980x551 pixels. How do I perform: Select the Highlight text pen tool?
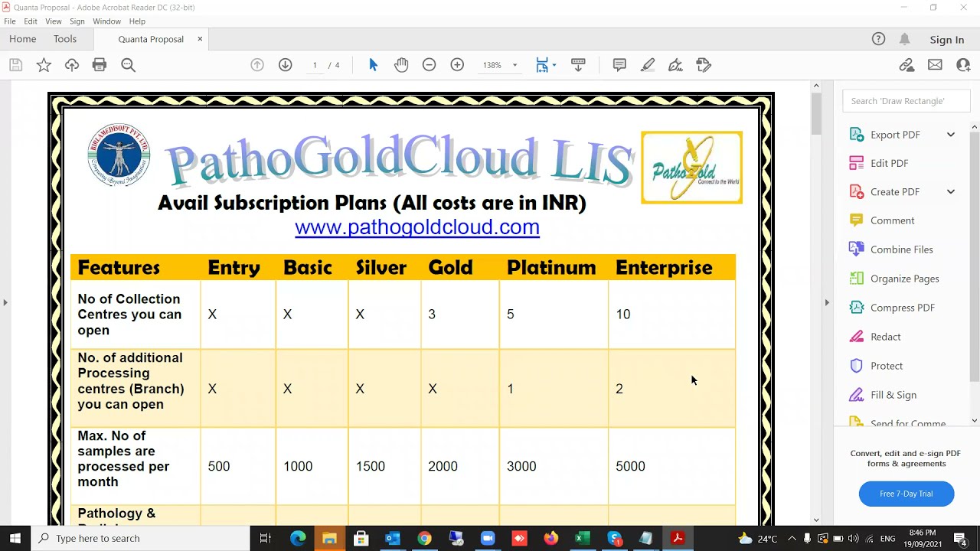pos(648,65)
